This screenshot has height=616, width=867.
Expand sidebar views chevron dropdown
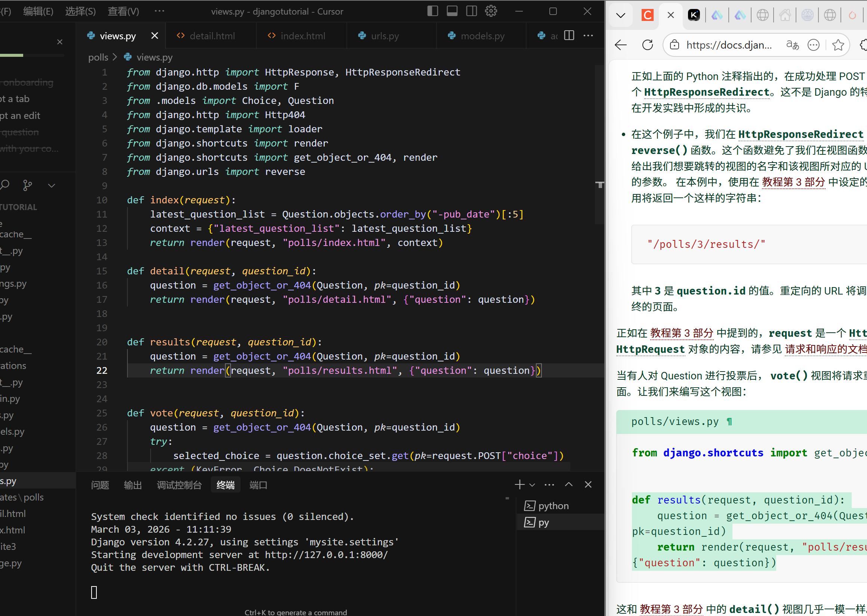[52, 185]
